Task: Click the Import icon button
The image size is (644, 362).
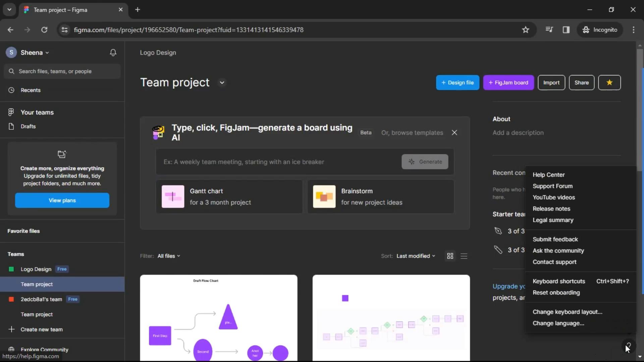Action: point(551,83)
